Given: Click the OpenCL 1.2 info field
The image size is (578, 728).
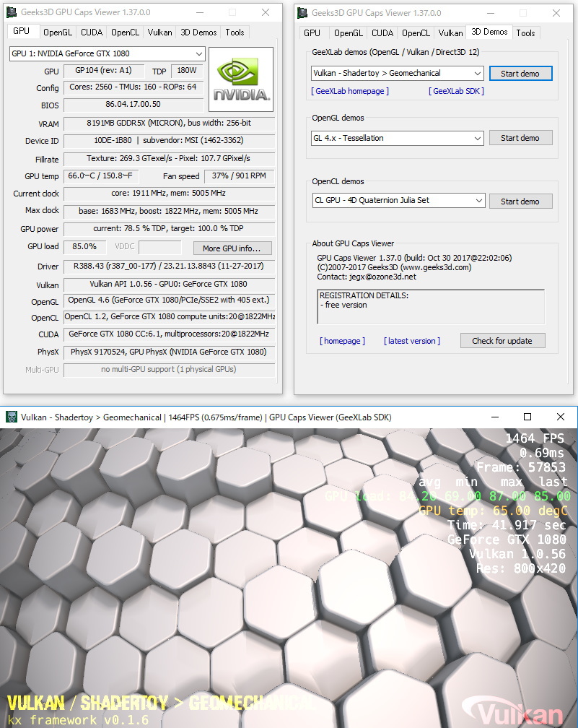Looking at the screenshot, I should [169, 316].
